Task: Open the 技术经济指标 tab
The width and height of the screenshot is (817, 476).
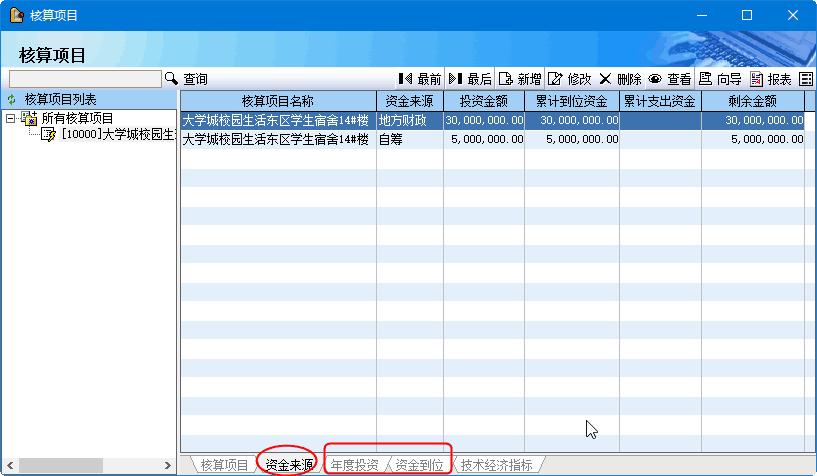Action: (x=496, y=465)
